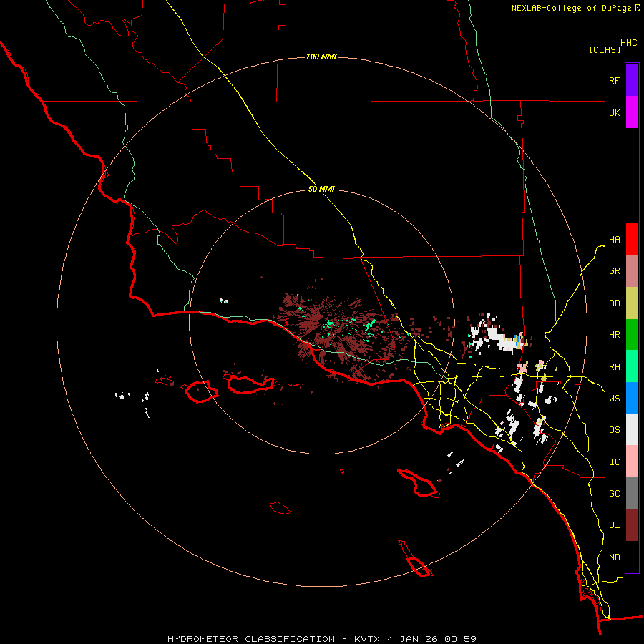
Task: Click the BD legend label
Action: coord(614,303)
